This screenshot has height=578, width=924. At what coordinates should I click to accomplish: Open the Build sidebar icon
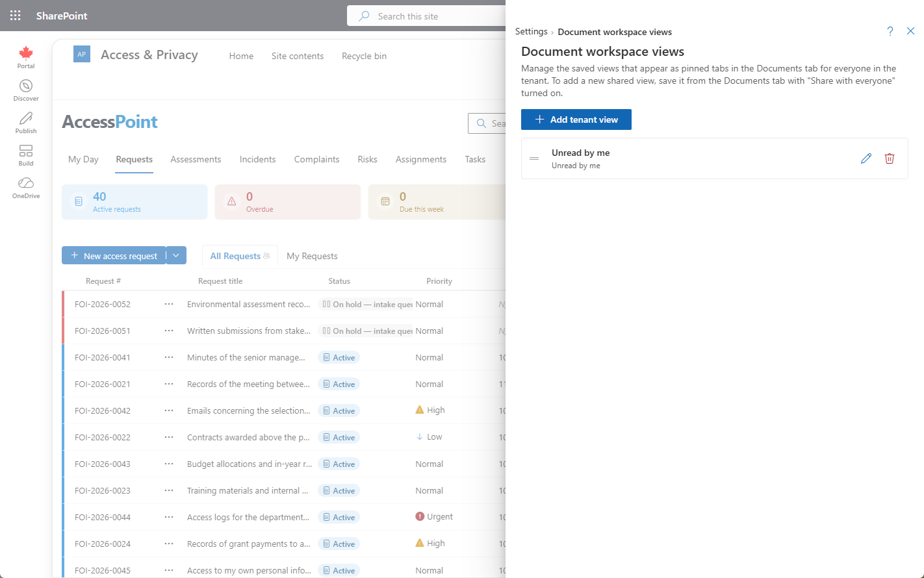pyautogui.click(x=26, y=151)
